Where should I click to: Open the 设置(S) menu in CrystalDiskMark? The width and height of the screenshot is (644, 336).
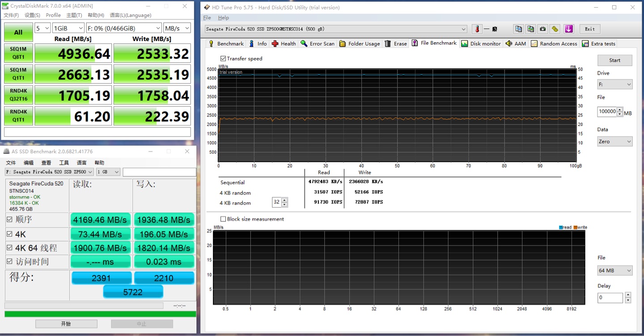pyautogui.click(x=32, y=15)
